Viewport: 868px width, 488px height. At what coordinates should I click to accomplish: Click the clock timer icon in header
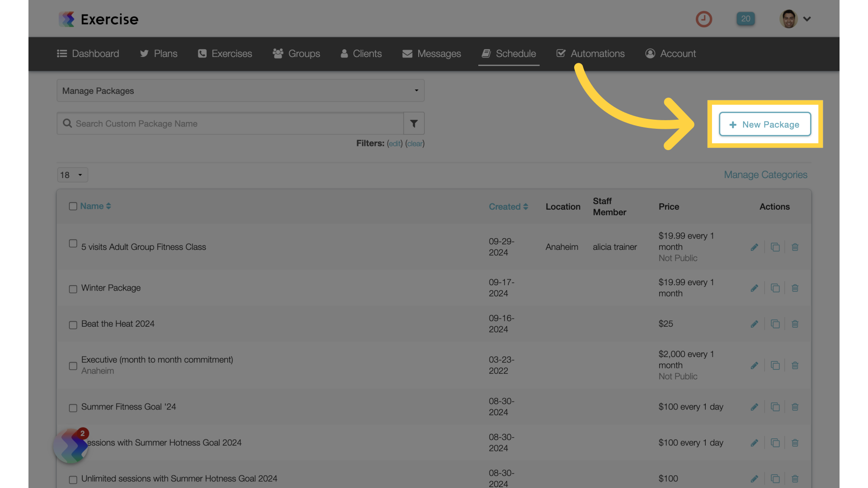pyautogui.click(x=703, y=19)
